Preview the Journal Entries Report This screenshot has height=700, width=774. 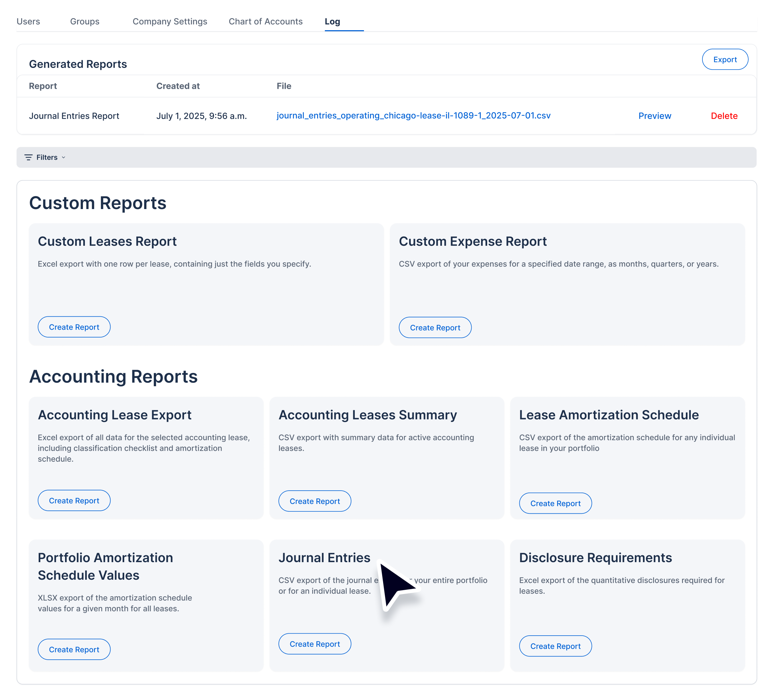[x=654, y=116]
